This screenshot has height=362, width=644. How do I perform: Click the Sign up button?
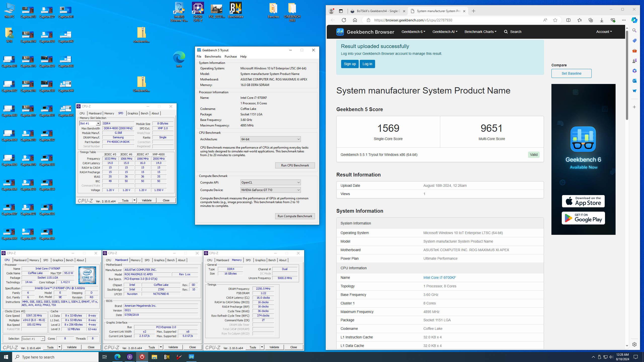pos(350,64)
